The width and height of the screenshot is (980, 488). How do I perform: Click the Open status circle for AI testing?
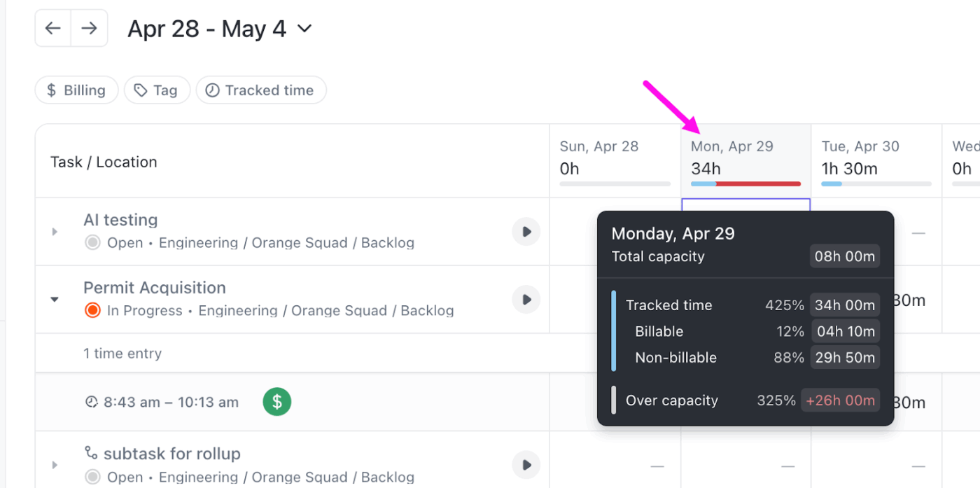click(x=92, y=242)
